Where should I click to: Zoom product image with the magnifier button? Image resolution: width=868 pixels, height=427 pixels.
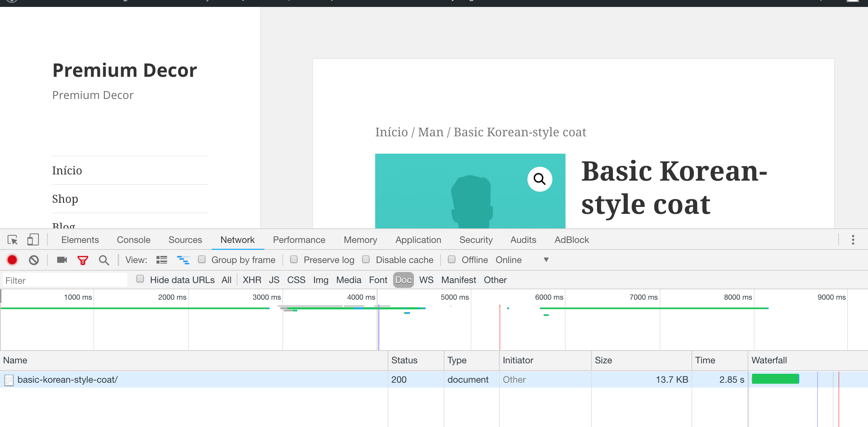[x=540, y=179]
